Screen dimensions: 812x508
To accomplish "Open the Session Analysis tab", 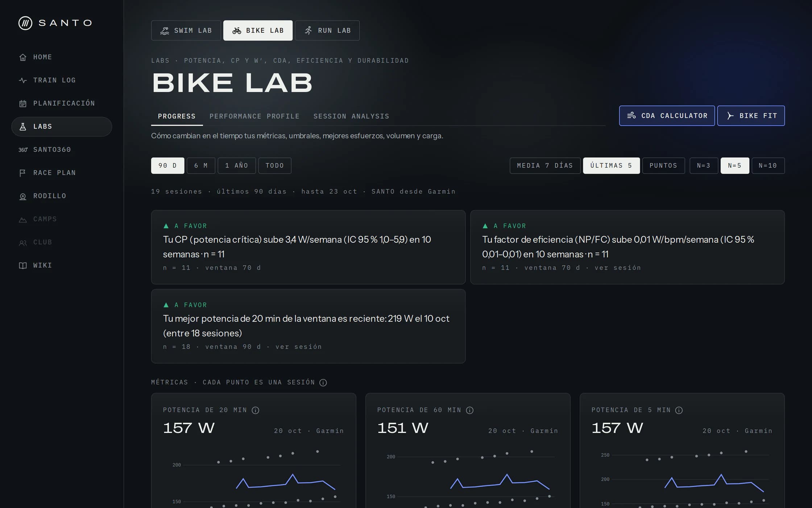I will pyautogui.click(x=351, y=116).
